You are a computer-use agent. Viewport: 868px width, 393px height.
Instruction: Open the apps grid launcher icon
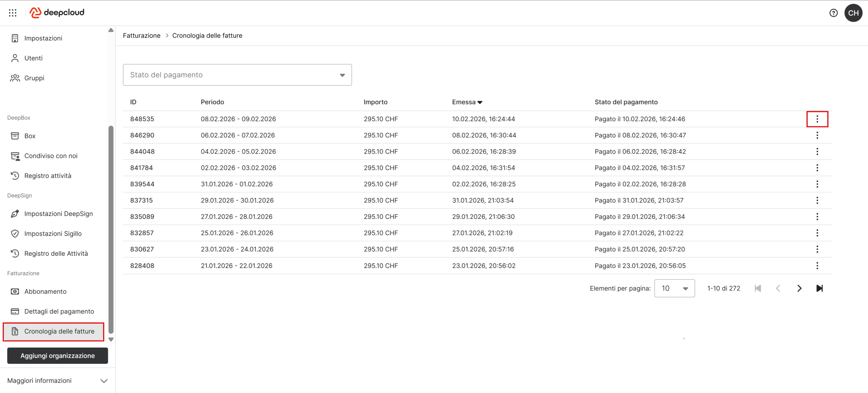pyautogui.click(x=13, y=13)
